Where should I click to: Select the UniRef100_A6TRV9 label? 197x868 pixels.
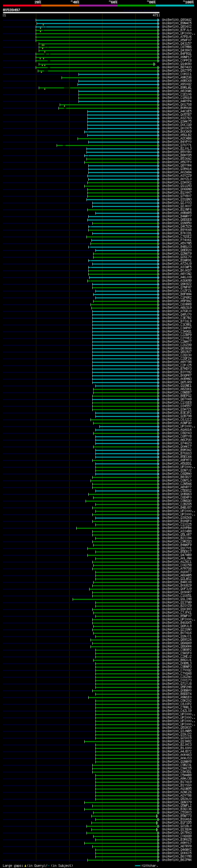(177, 846)
